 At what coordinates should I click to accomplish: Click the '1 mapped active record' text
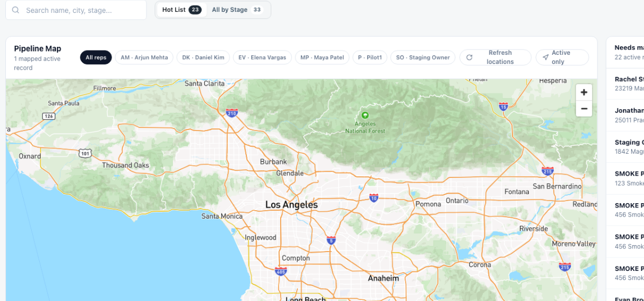(37, 63)
